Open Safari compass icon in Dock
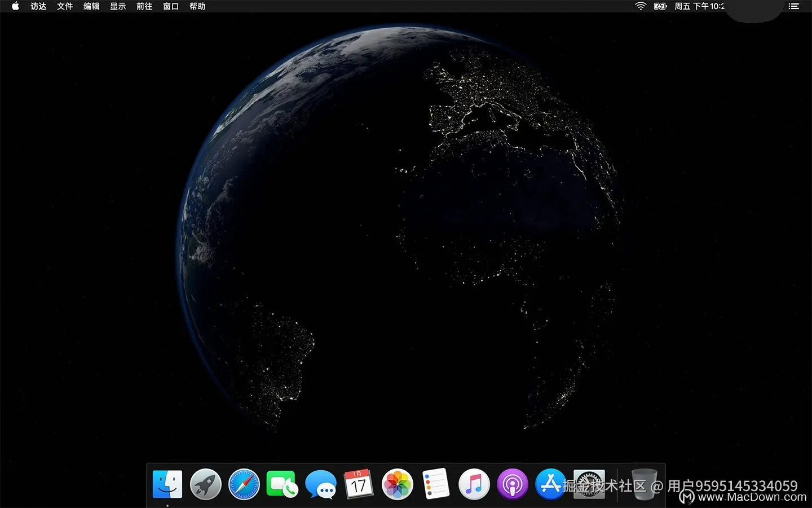 tap(244, 484)
